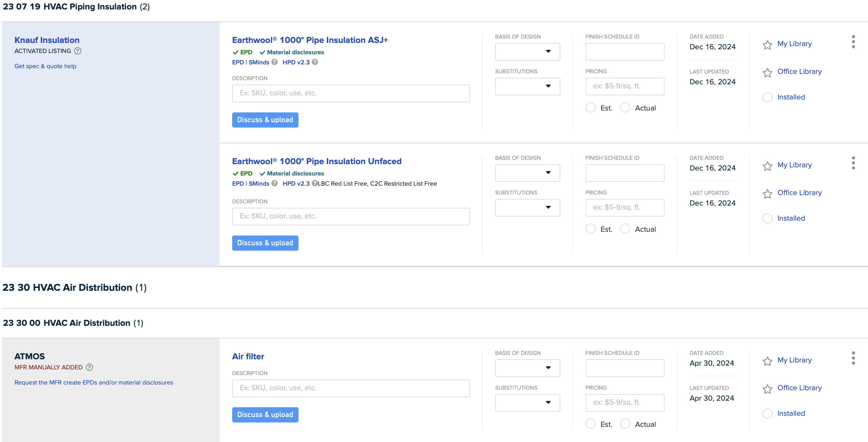Open EPD link for ASJ+ product
This screenshot has height=442, width=868.
[x=238, y=62]
